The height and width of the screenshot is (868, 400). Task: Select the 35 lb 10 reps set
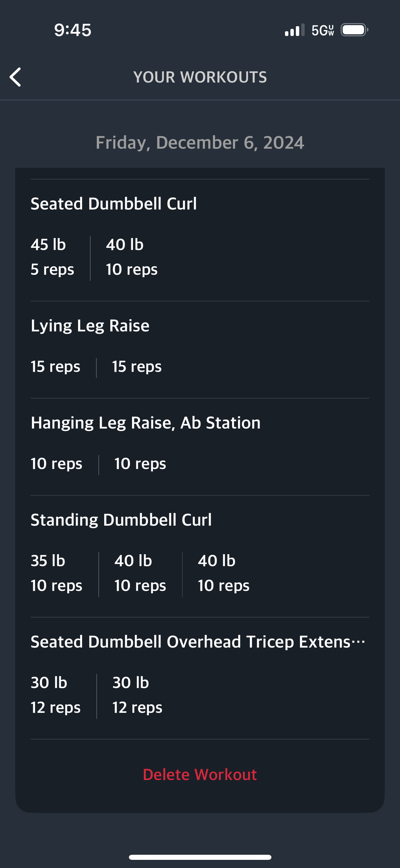[56, 573]
